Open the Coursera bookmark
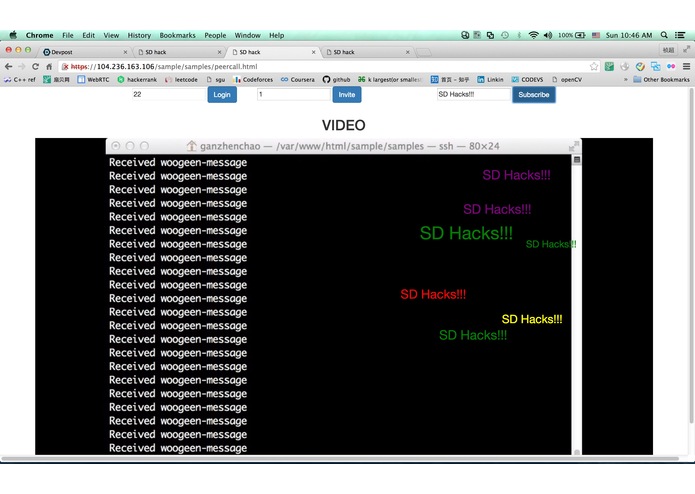Image resolution: width=695 pixels, height=494 pixels. point(297,79)
